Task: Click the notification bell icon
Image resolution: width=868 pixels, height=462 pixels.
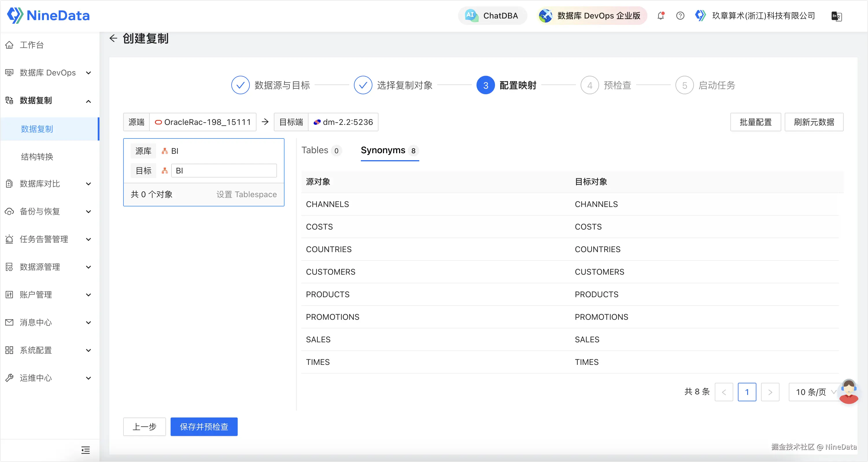Action: (660, 16)
